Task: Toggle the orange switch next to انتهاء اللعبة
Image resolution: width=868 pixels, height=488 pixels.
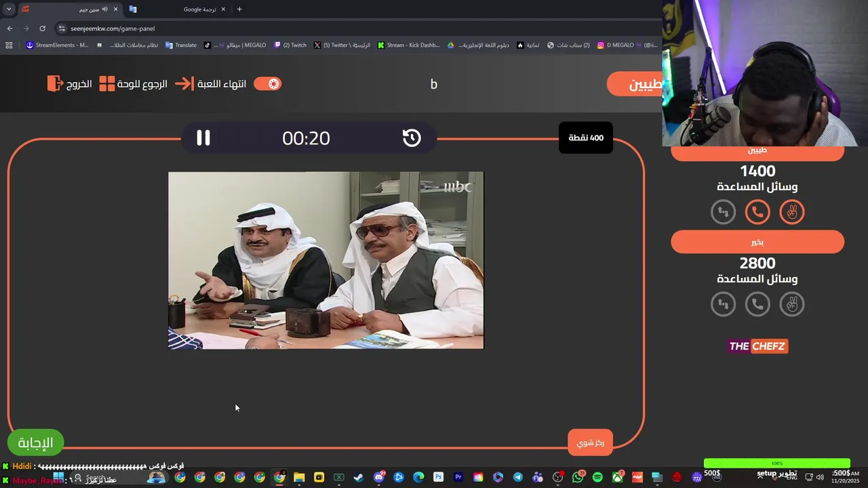Action: point(267,84)
